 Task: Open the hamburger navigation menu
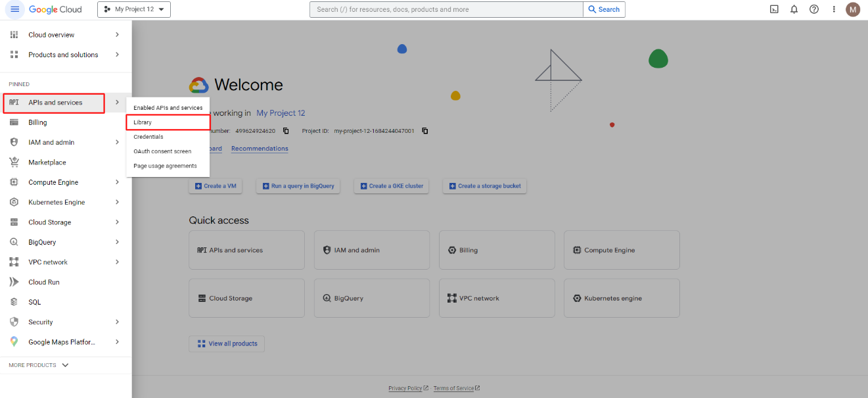[14, 9]
